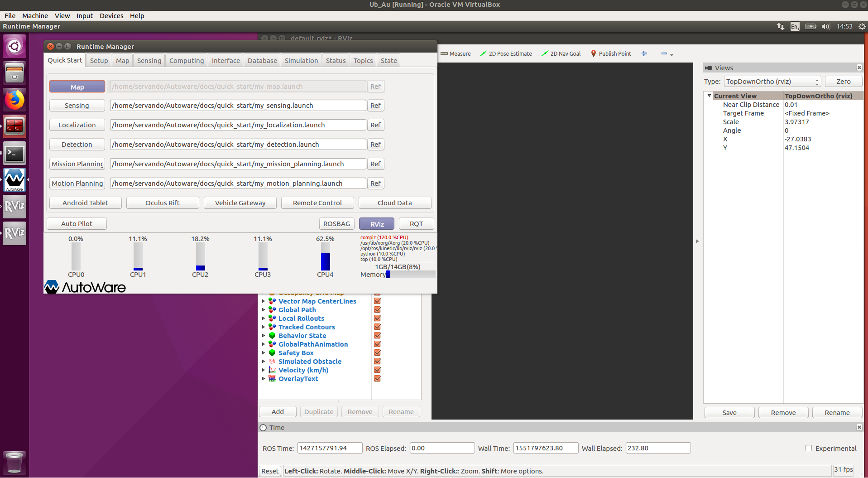Click the blue plus add-tool icon
The height and width of the screenshot is (478, 868).
coord(644,53)
